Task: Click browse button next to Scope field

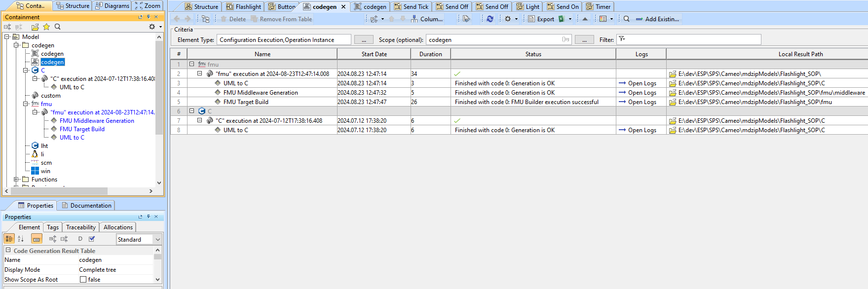Action: click(584, 39)
